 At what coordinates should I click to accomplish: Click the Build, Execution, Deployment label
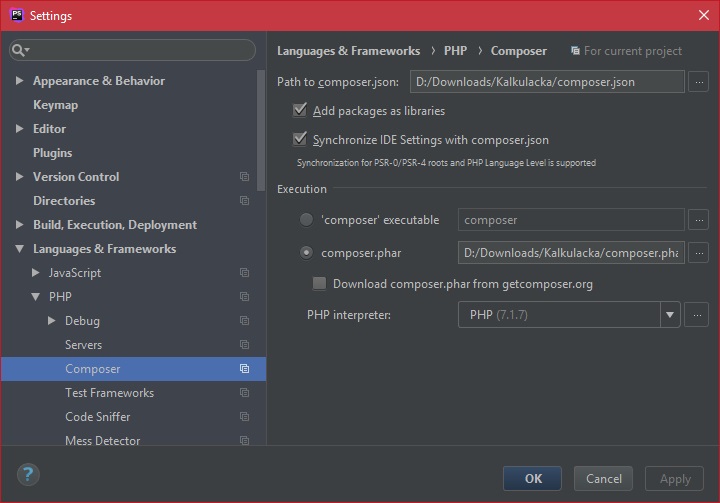pyautogui.click(x=115, y=225)
